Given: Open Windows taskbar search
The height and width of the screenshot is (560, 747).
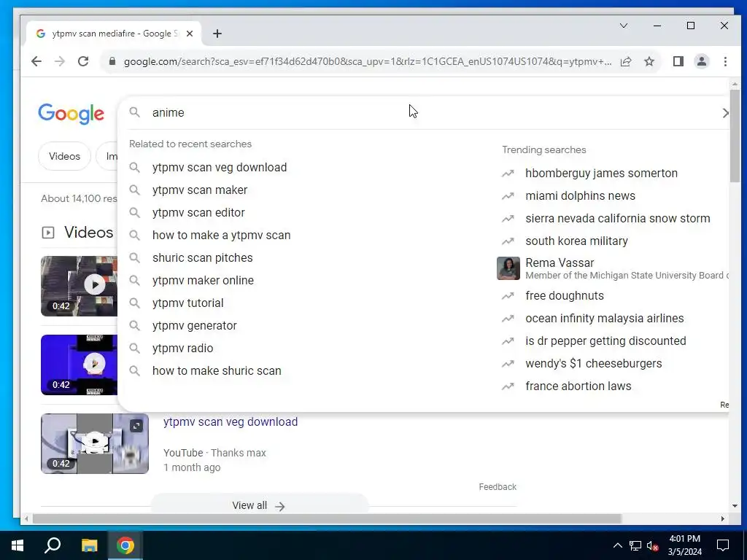Looking at the screenshot, I should click(53, 545).
